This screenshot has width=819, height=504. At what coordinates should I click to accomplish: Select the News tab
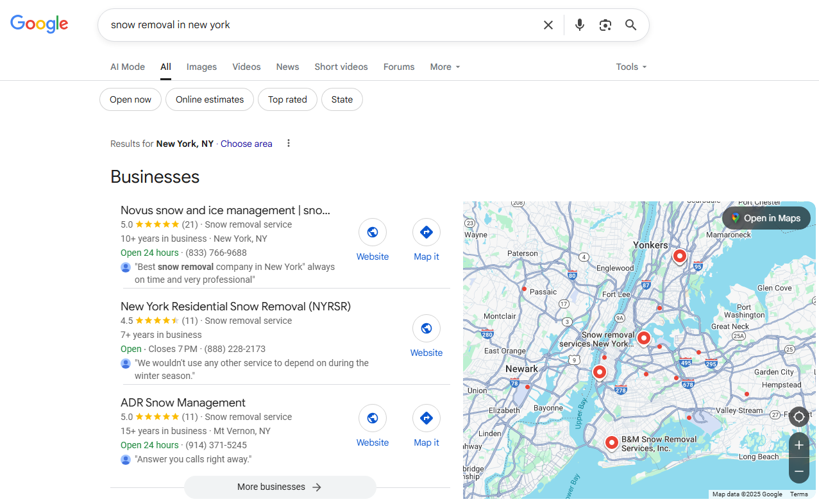pyautogui.click(x=287, y=67)
